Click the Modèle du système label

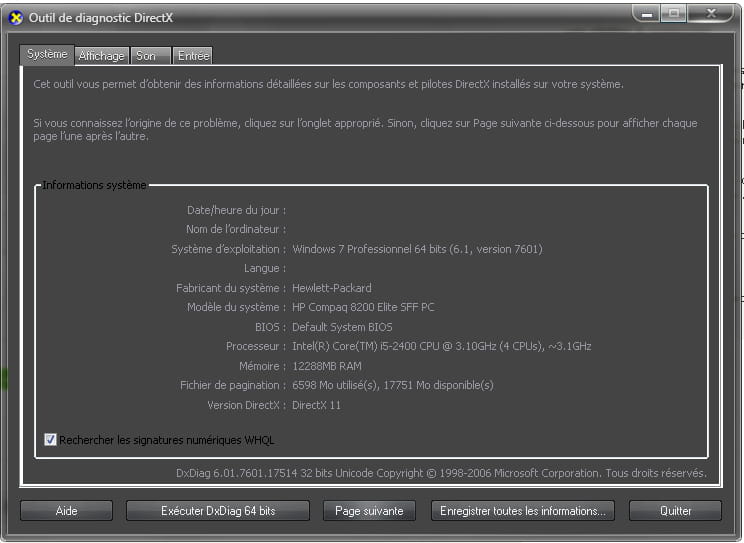pos(236,307)
